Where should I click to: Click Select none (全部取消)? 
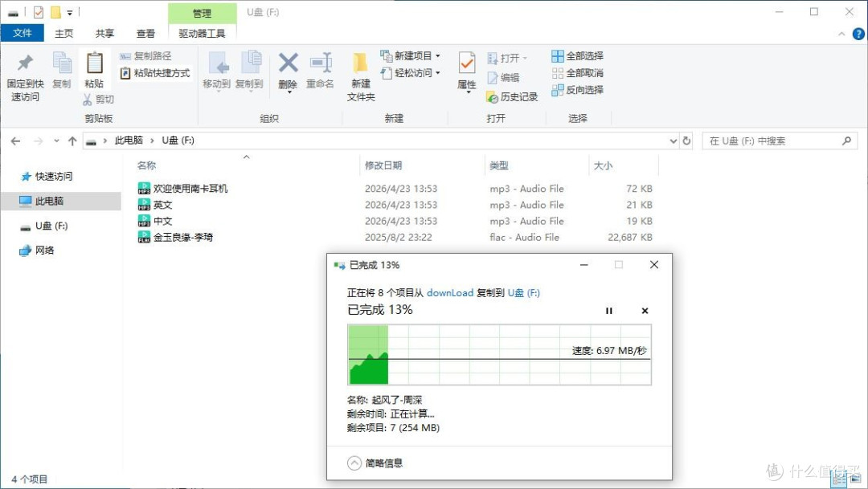tap(577, 73)
